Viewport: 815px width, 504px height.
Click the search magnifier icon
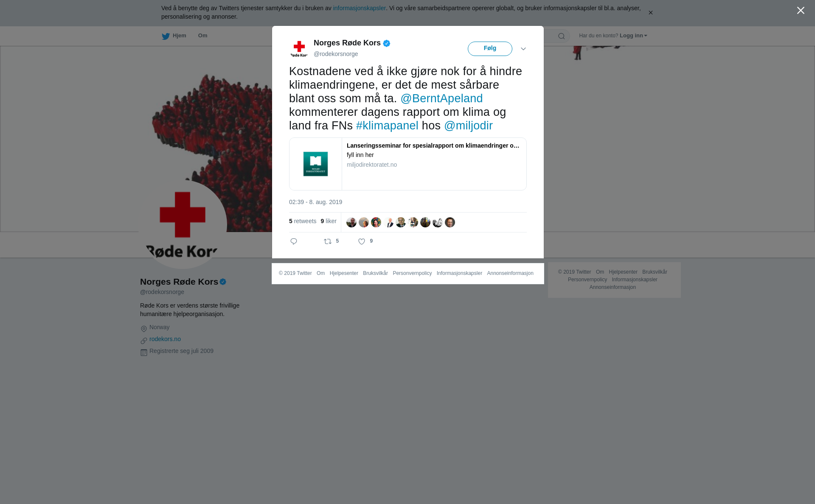[x=562, y=36]
